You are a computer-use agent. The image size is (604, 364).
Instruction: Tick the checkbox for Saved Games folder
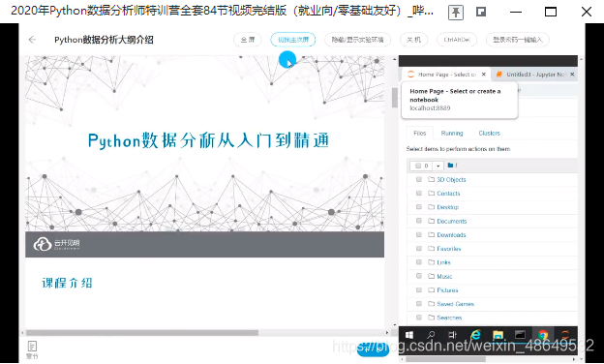419,304
